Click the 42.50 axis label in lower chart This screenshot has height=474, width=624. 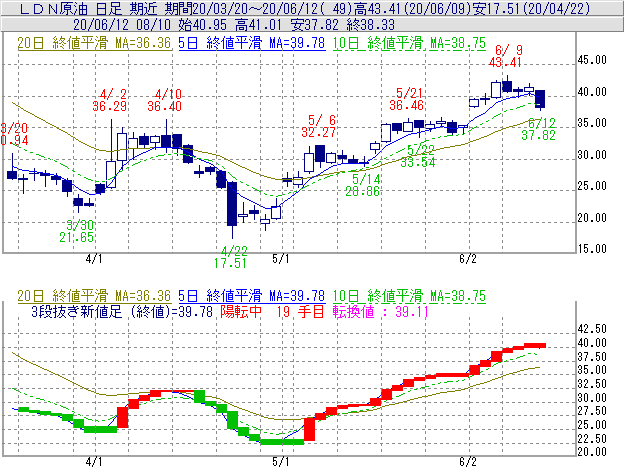pyautogui.click(x=592, y=329)
